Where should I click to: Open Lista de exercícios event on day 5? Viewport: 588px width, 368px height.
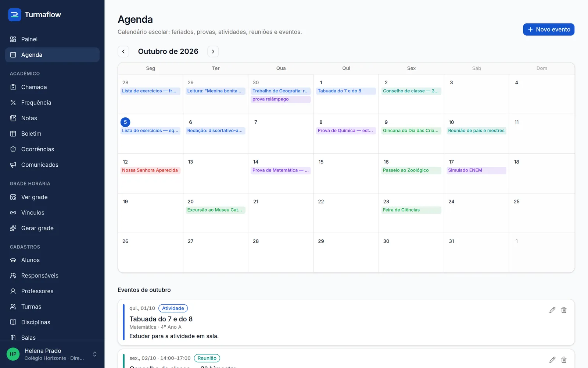150,131
